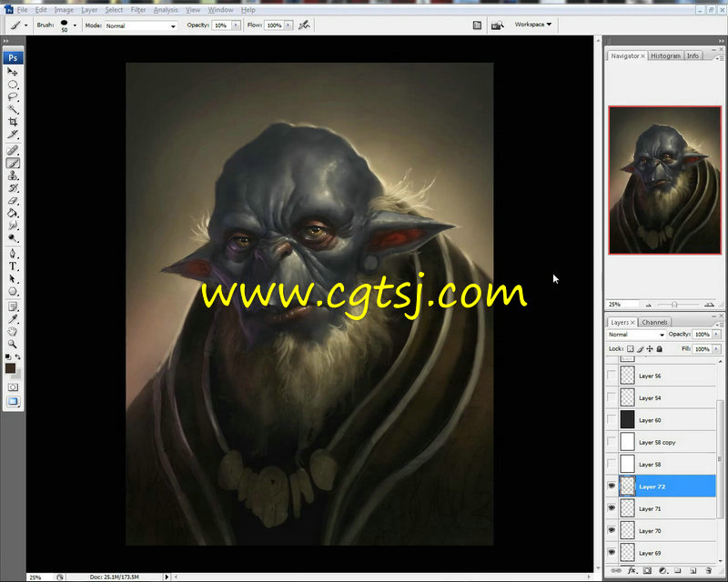Select the Crop tool

13,122
